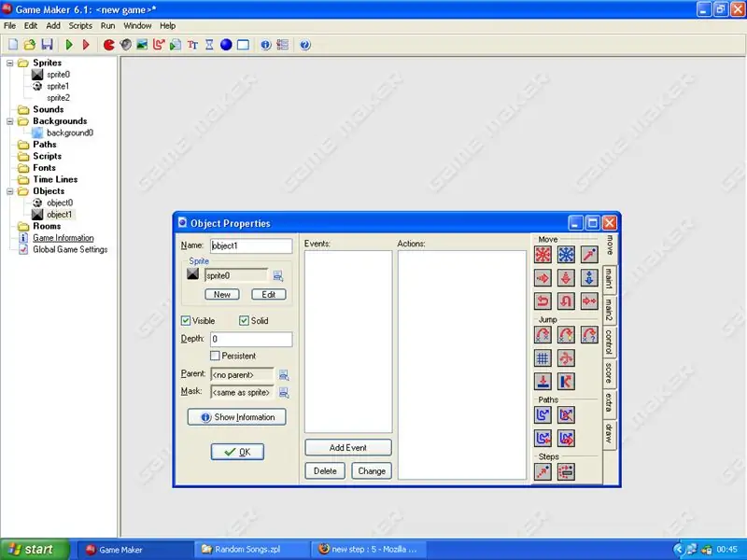747x560 pixels.
Task: Add a font resource from toolbar
Action: click(x=192, y=45)
